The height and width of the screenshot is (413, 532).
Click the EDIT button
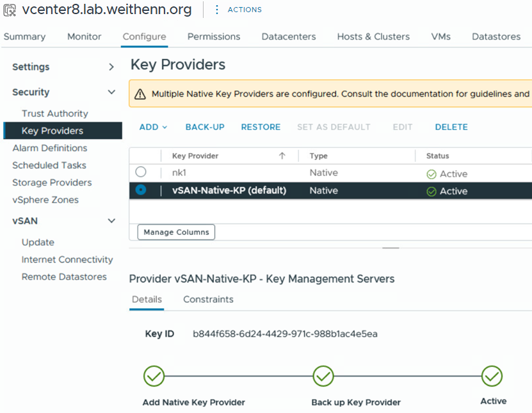[x=403, y=127]
